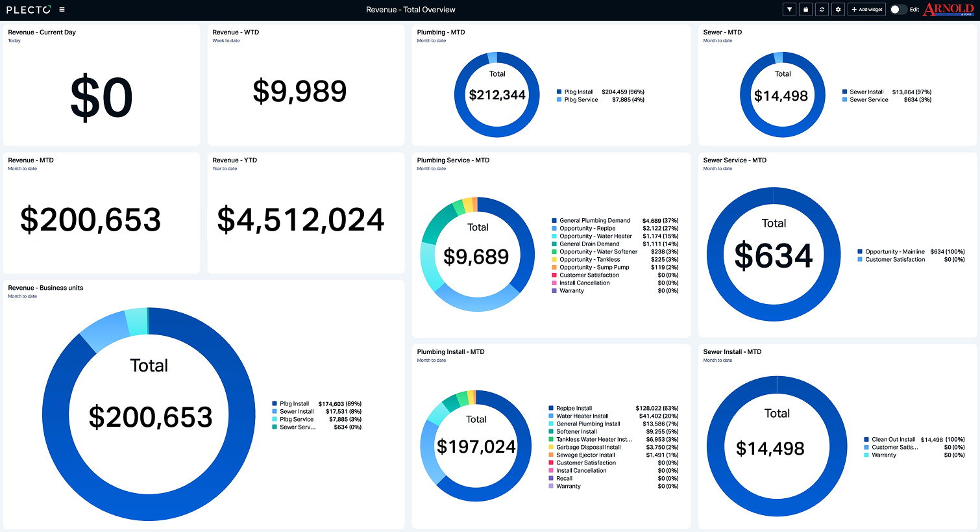Select Repipe Install legend entry
The height and width of the screenshot is (532, 980).
[570, 409]
